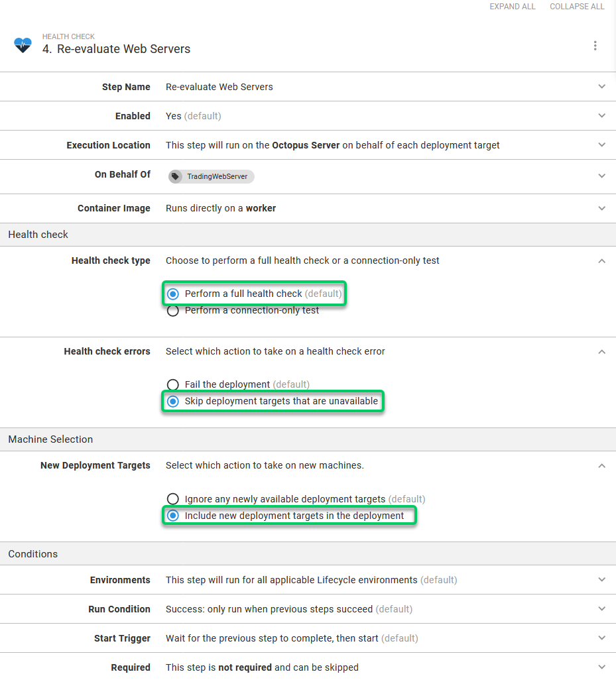Click the COLLAPSE ALL link

pyautogui.click(x=577, y=7)
